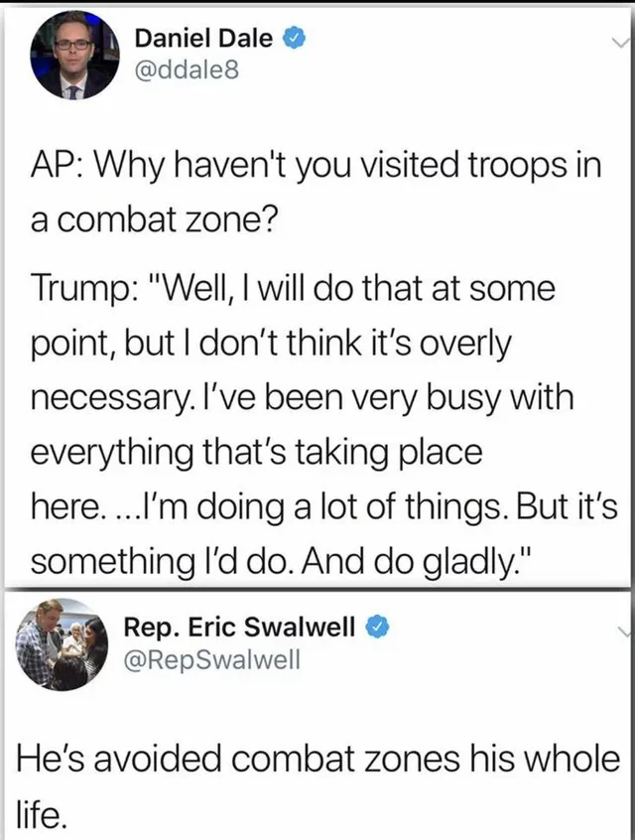The width and height of the screenshot is (635, 840).
Task: Visit the Daniel Dale display name link
Action: tap(203, 39)
